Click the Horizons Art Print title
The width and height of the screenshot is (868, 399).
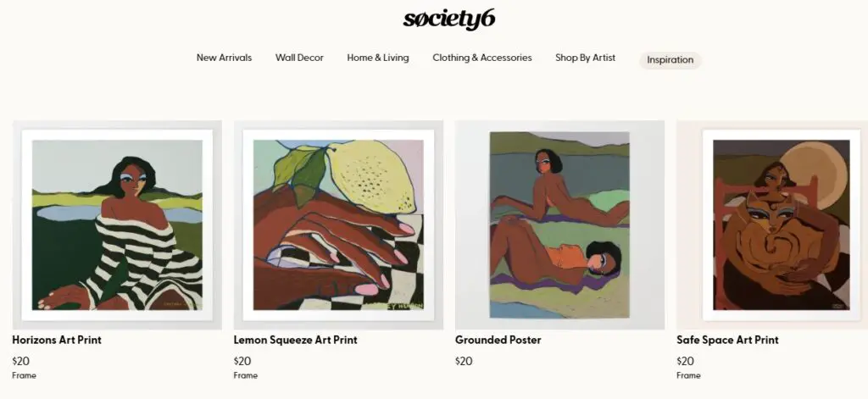[57, 340]
